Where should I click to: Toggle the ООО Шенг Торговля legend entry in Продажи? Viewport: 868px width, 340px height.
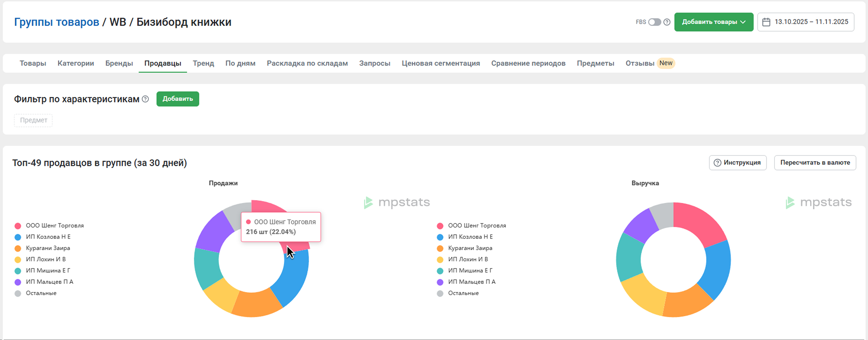pos(55,226)
